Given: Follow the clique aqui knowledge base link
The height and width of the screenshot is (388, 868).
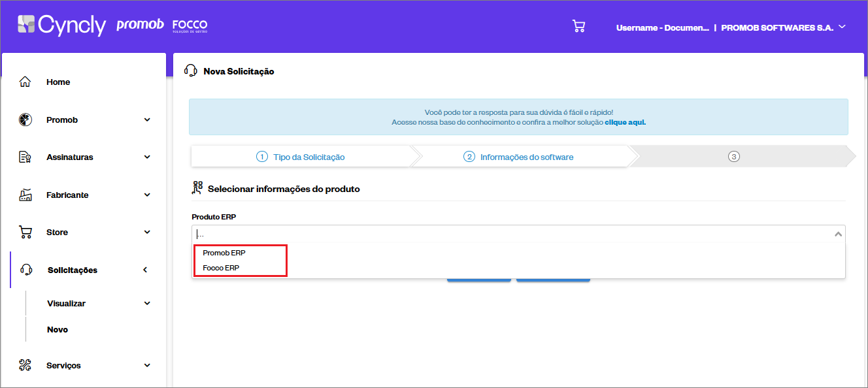Looking at the screenshot, I should (626, 122).
